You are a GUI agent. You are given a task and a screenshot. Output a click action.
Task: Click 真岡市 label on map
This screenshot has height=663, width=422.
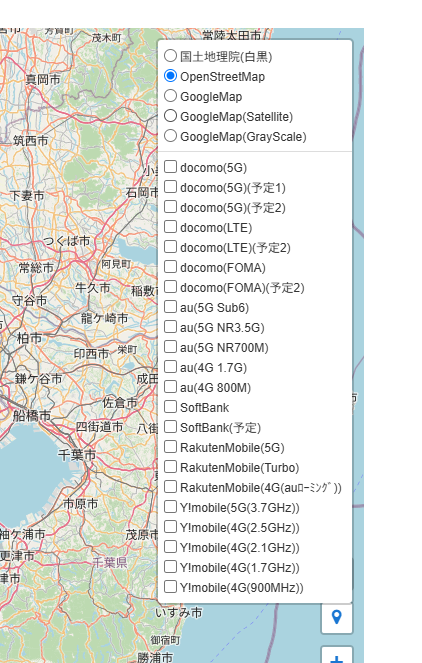click(43, 79)
